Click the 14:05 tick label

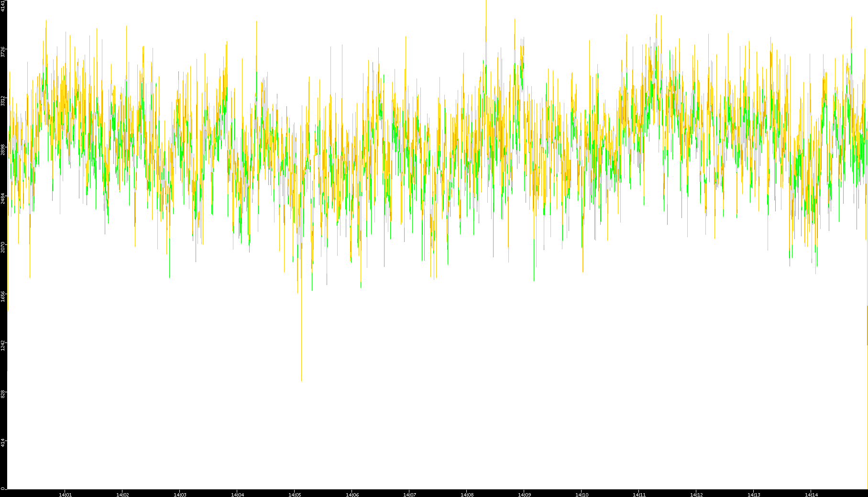pos(295,495)
